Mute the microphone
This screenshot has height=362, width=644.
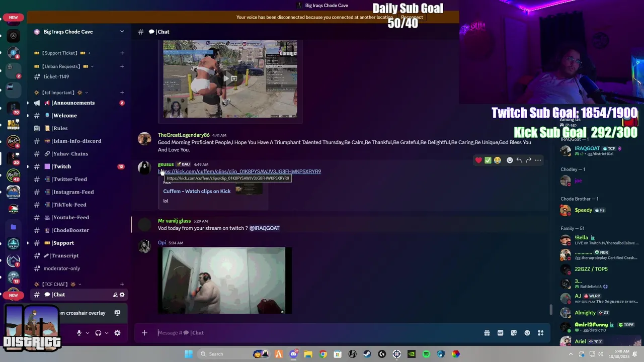point(79,333)
